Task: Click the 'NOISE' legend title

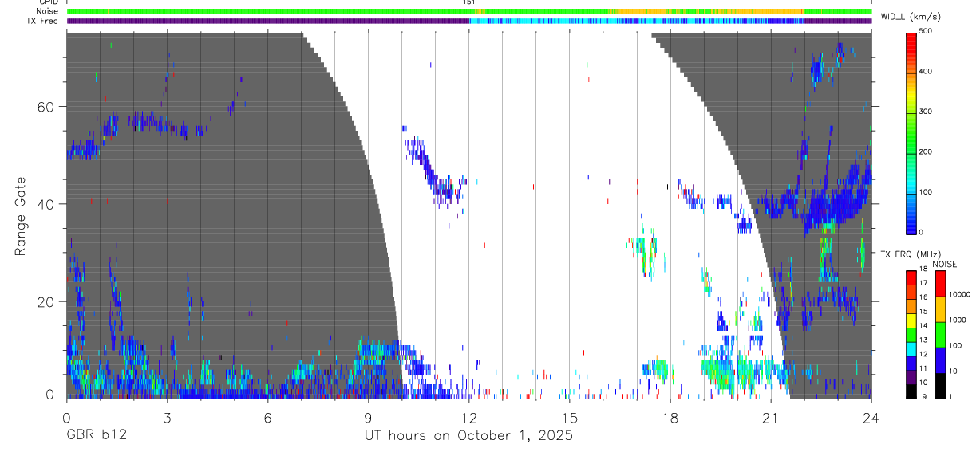Action: coord(944,264)
